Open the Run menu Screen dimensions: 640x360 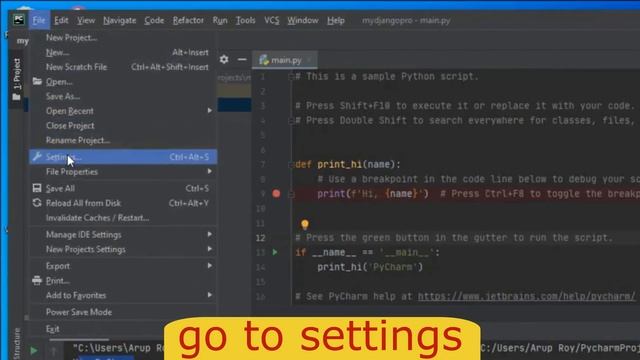tap(220, 20)
